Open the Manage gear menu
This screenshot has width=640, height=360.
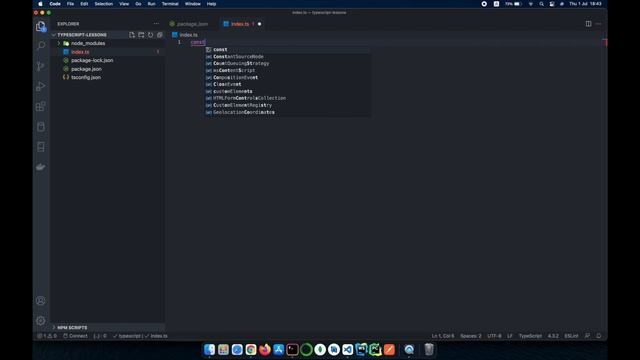coord(41,321)
